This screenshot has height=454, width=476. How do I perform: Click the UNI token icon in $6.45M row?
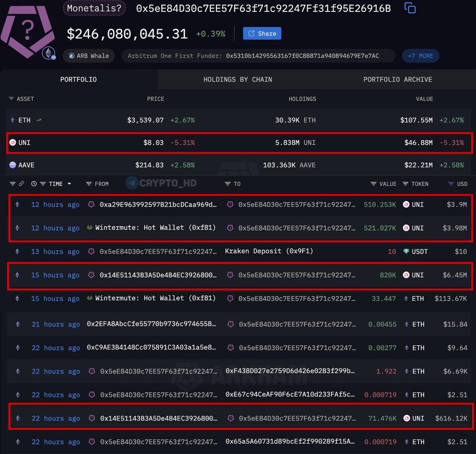coord(406,275)
